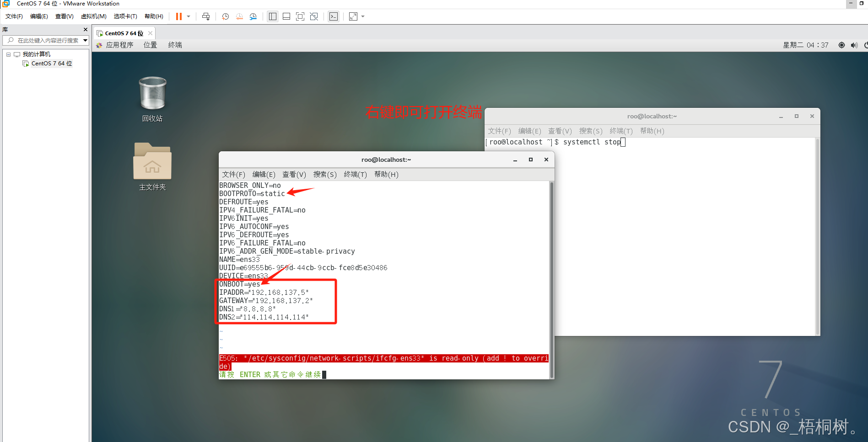Click the power icon in the top bar

(865, 45)
